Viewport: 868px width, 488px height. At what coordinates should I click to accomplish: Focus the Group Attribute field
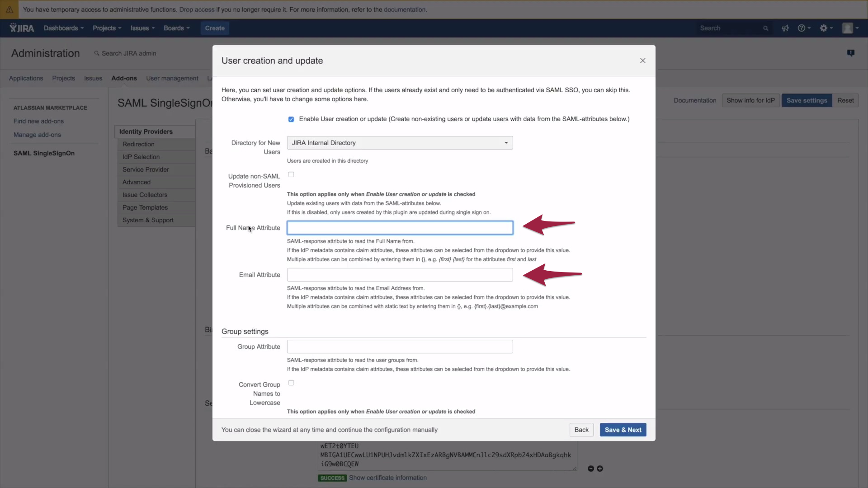400,347
